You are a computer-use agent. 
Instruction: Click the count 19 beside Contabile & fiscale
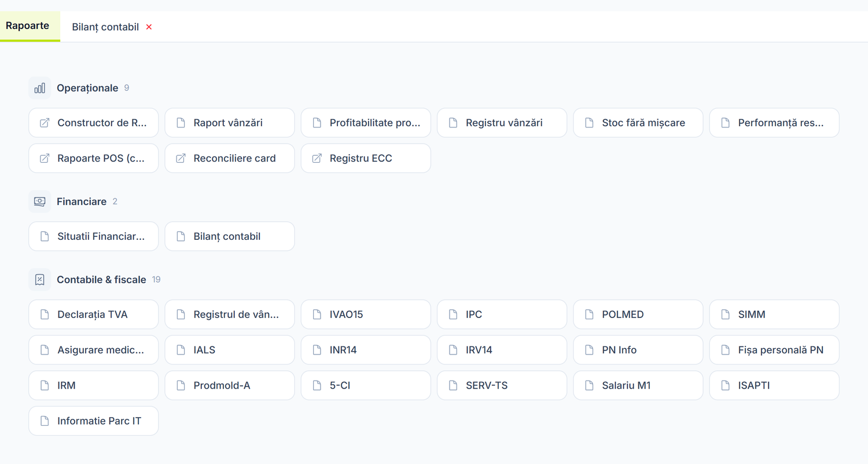[156, 280]
